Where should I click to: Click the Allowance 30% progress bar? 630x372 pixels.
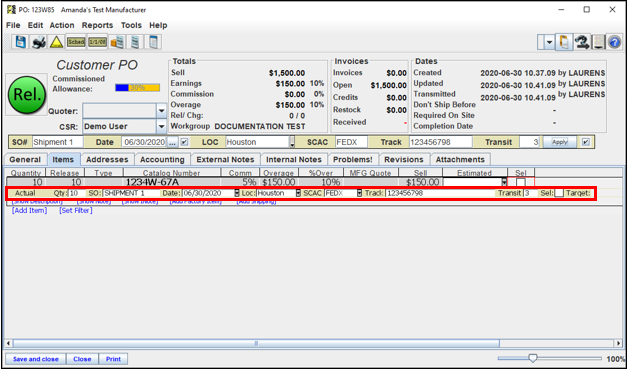pyautogui.click(x=137, y=88)
